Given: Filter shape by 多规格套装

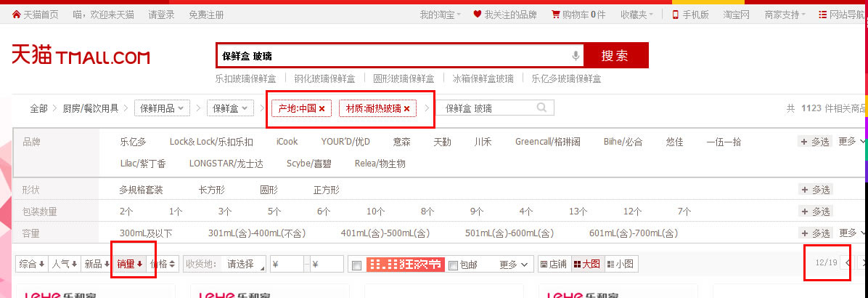Looking at the screenshot, I should [142, 190].
